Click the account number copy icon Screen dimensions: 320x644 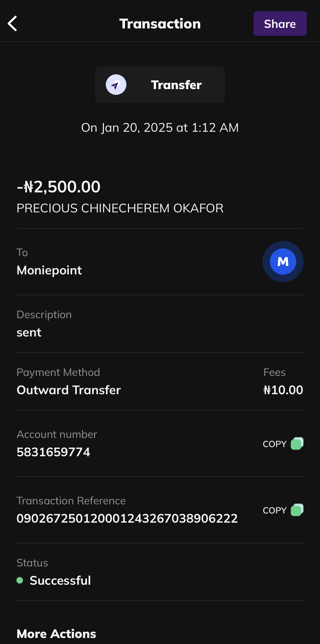[x=297, y=443]
